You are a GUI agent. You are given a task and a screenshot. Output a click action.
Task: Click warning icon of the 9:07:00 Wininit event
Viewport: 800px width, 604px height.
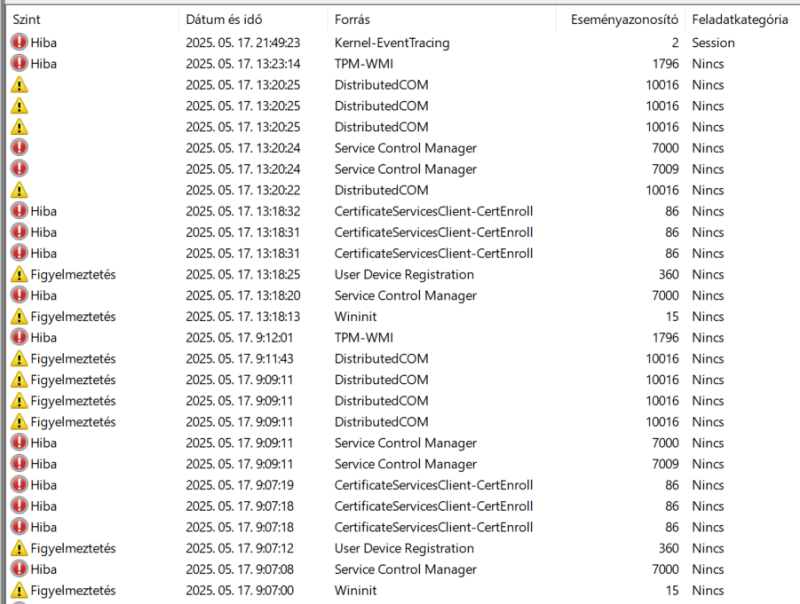[19, 590]
